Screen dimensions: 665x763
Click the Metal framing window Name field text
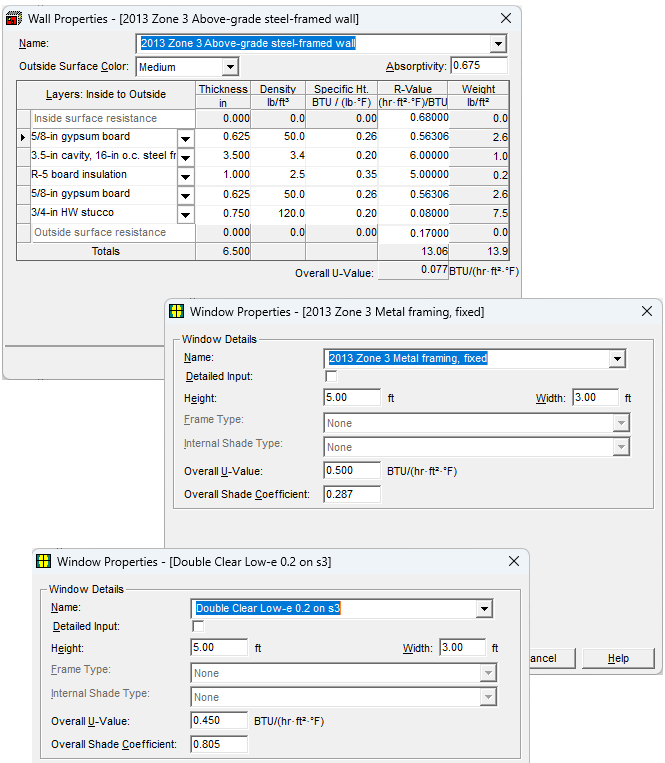coord(408,358)
